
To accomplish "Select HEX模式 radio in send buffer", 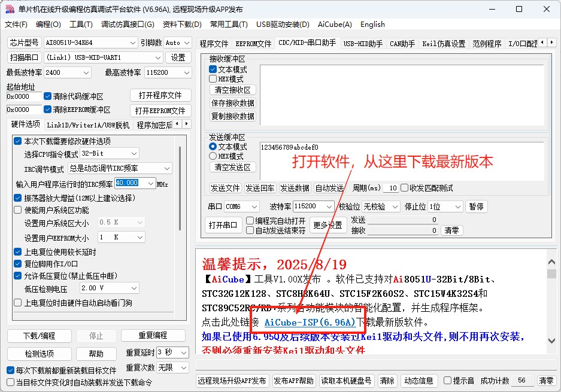I will coord(213,156).
